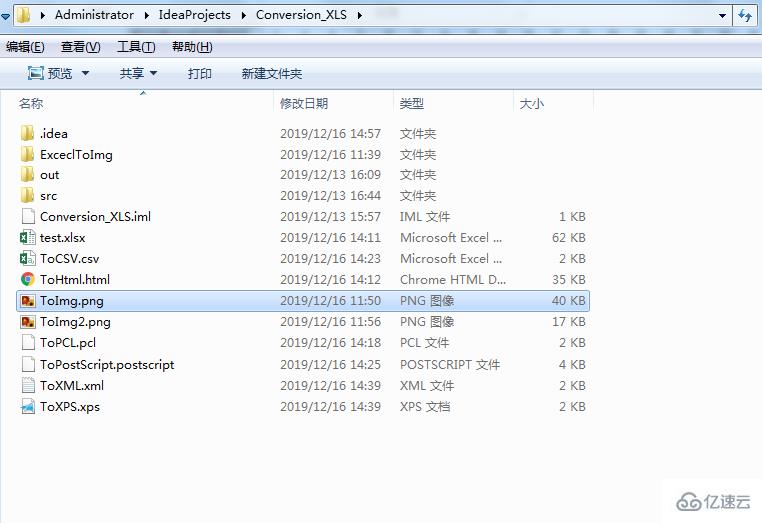Open the 预览 dropdown arrow
Image resolution: width=762 pixels, height=523 pixels.
tap(86, 73)
